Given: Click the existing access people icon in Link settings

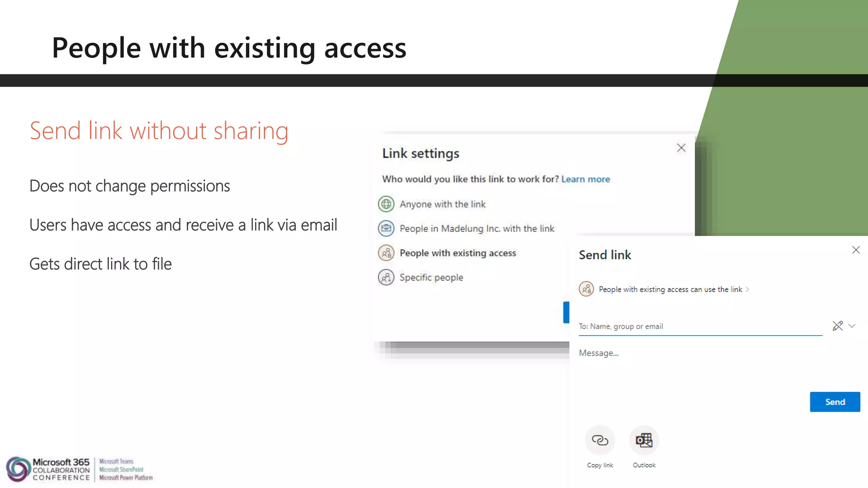Looking at the screenshot, I should (386, 253).
